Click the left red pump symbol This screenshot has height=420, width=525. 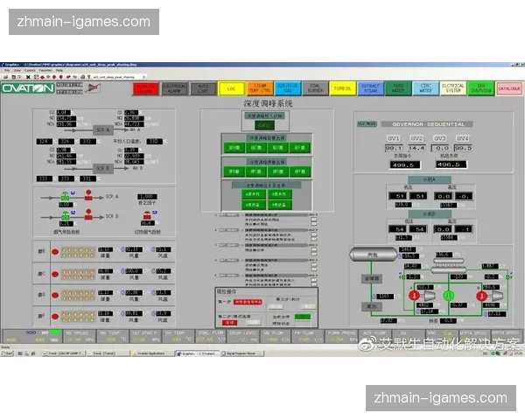[x=414, y=297]
